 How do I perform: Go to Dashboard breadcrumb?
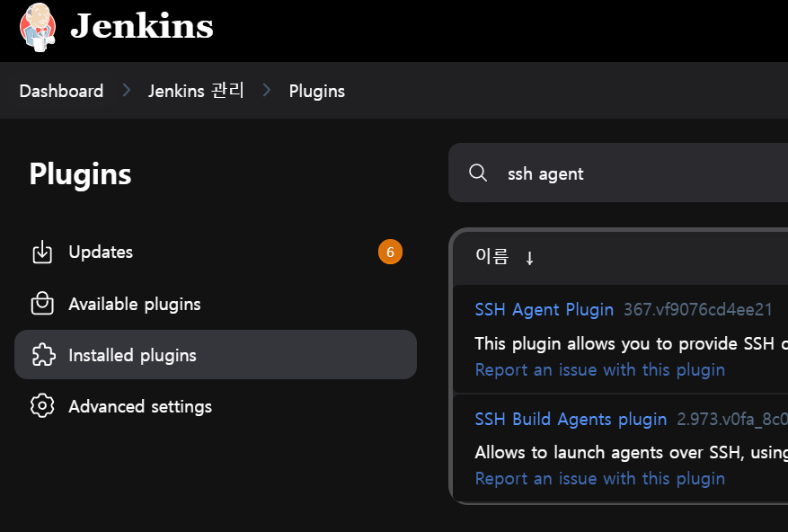tap(61, 91)
